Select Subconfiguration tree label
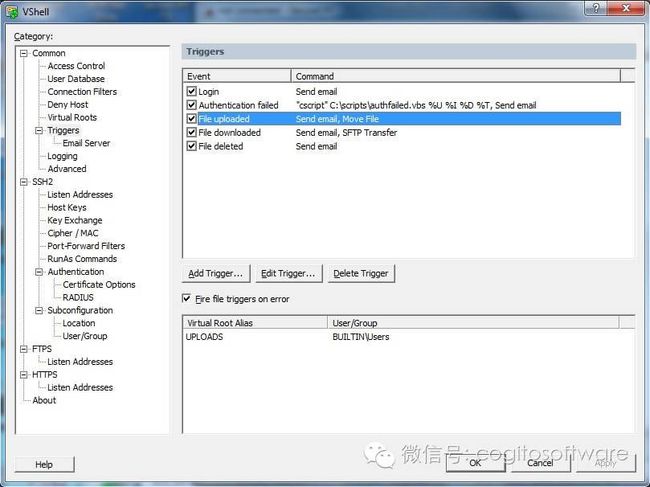Viewport: 650px width, 487px height. (x=80, y=310)
